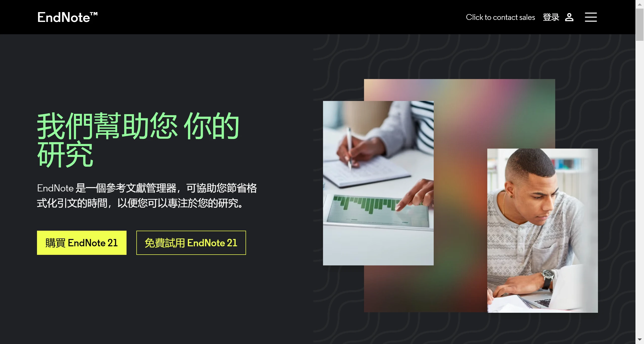644x344 pixels.
Task: Click the navigation menu toggle icon
Action: tap(592, 17)
